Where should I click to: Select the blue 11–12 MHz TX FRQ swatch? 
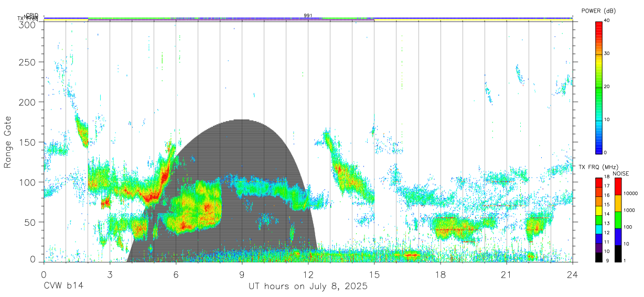(598, 238)
